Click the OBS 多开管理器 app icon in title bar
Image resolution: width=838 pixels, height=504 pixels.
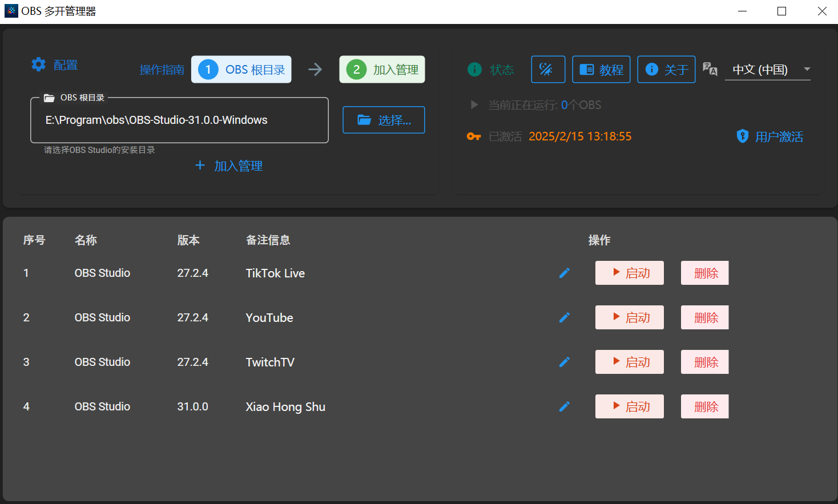pyautogui.click(x=11, y=11)
